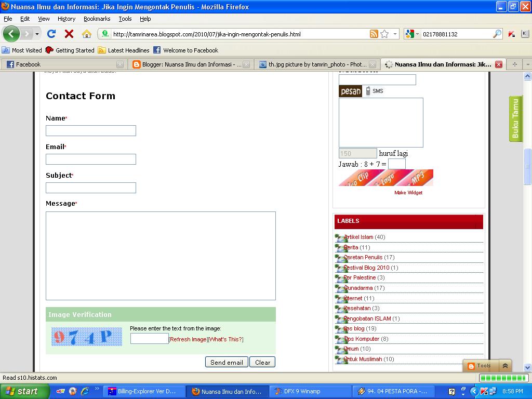The width and height of the screenshot is (532, 399).
Task: Open Kaspersky toolbar icon next to search box
Action: (x=512, y=34)
